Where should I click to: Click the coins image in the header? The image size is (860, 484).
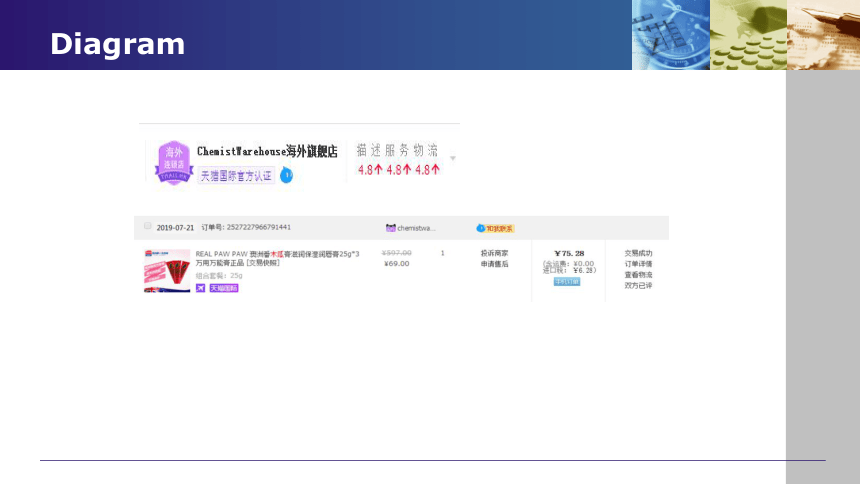pos(749,35)
